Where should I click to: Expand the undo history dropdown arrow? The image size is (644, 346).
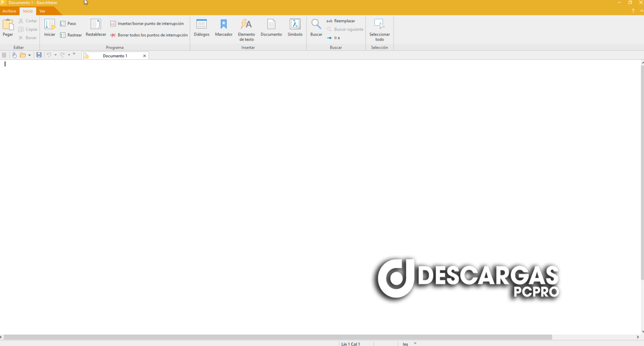pos(55,55)
